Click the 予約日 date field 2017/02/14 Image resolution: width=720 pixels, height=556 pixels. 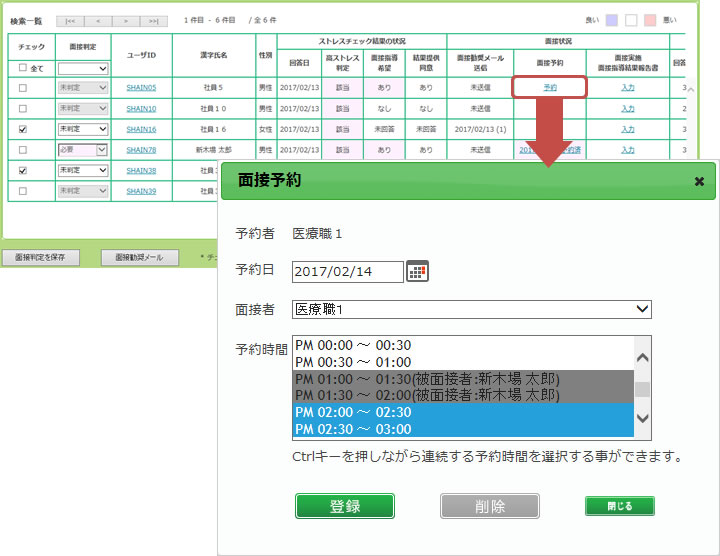point(348,271)
